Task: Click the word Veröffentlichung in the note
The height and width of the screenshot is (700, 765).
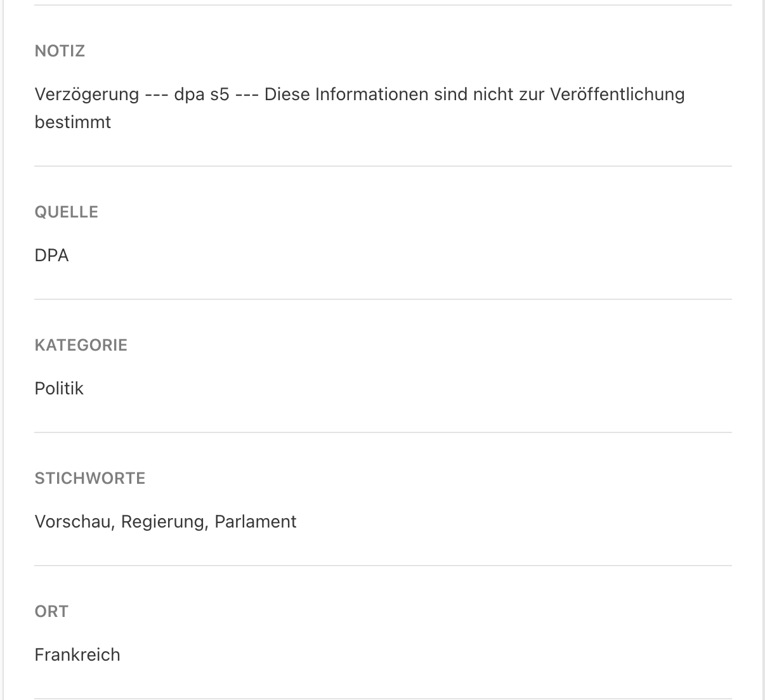Action: click(617, 94)
